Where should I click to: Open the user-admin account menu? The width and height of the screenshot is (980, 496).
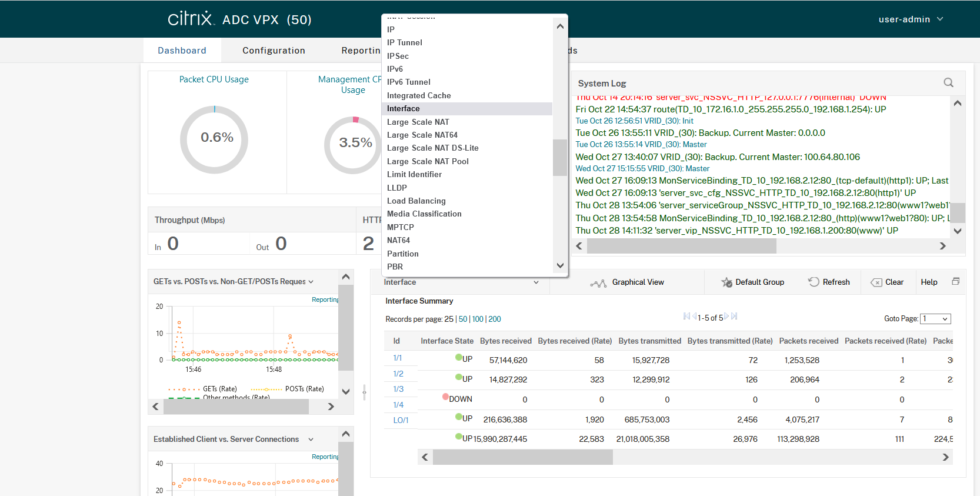pyautogui.click(x=911, y=19)
